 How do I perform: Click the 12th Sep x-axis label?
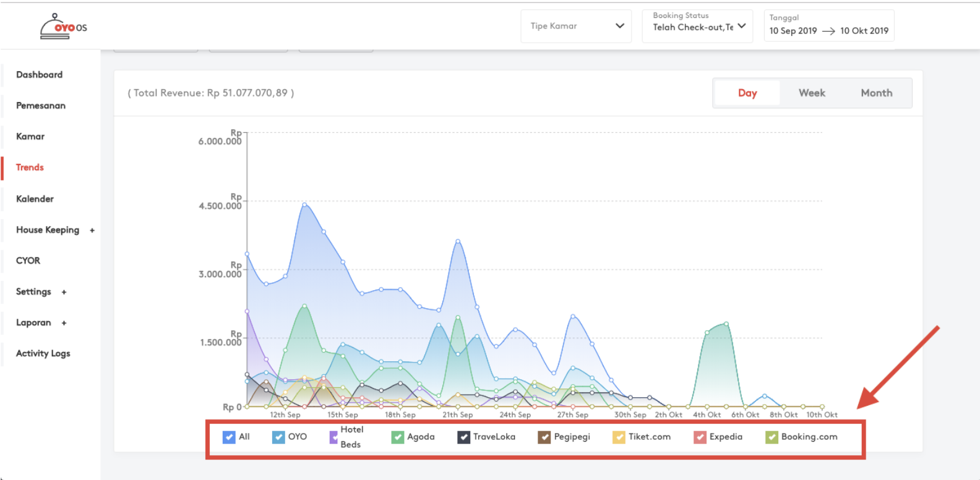click(x=285, y=415)
